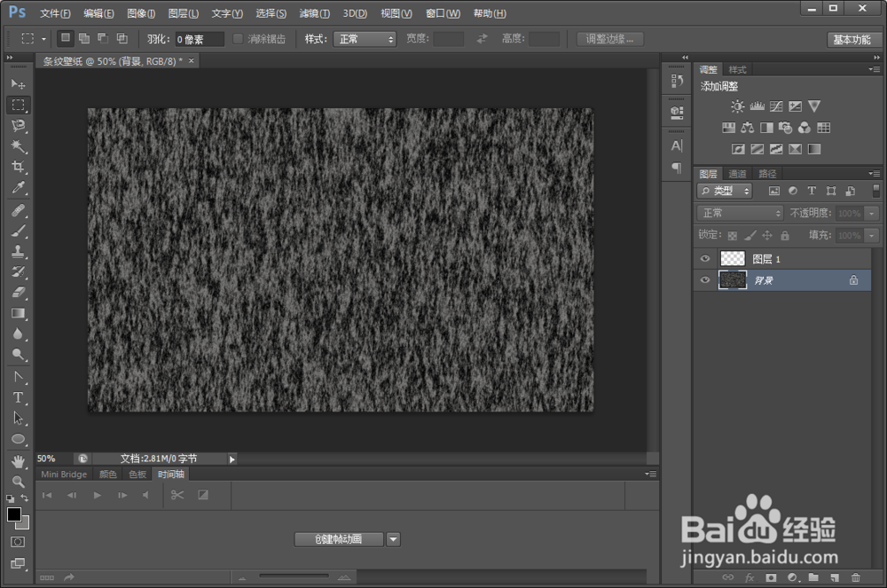Switch to the Mini Bridge tab

64,474
